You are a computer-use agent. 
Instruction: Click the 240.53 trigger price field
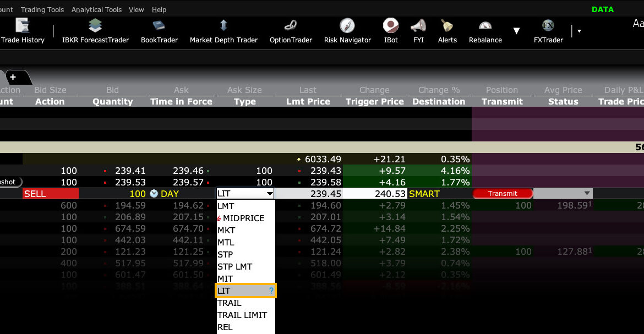pyautogui.click(x=375, y=194)
